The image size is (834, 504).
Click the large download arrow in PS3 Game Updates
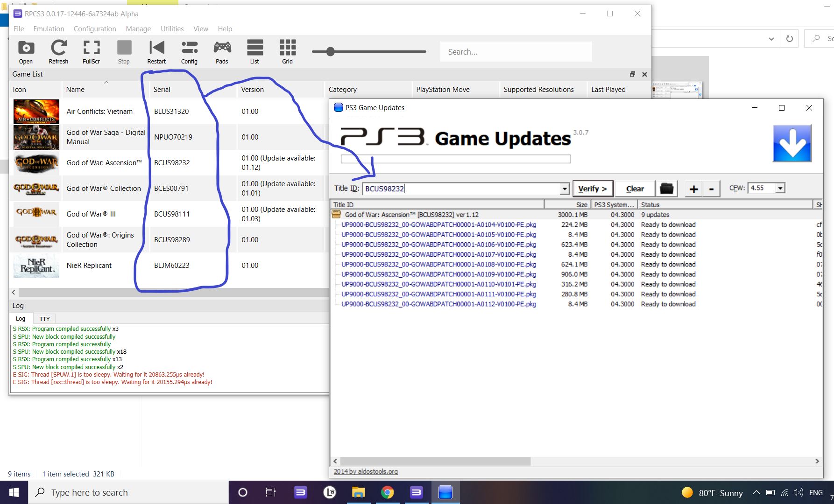pyautogui.click(x=792, y=142)
